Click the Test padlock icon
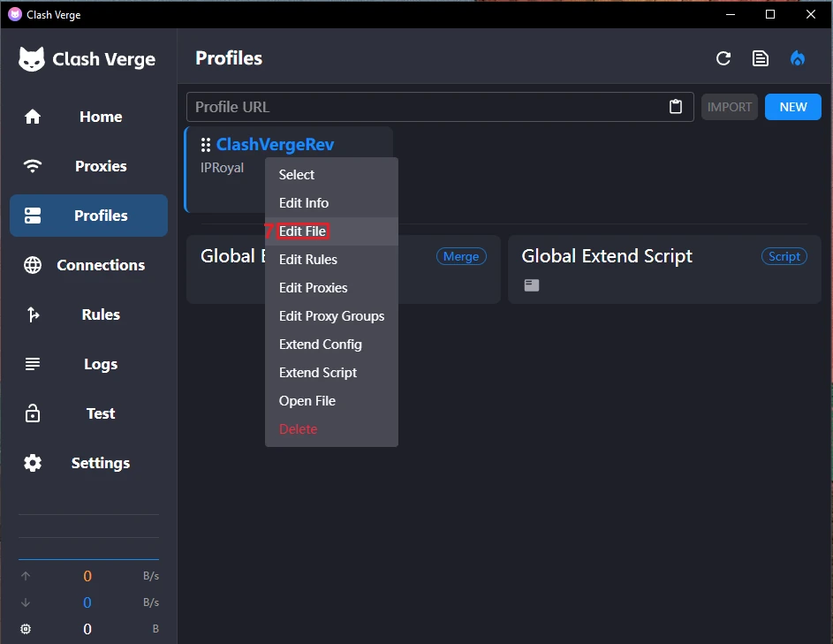Image resolution: width=833 pixels, height=644 pixels. click(x=33, y=413)
